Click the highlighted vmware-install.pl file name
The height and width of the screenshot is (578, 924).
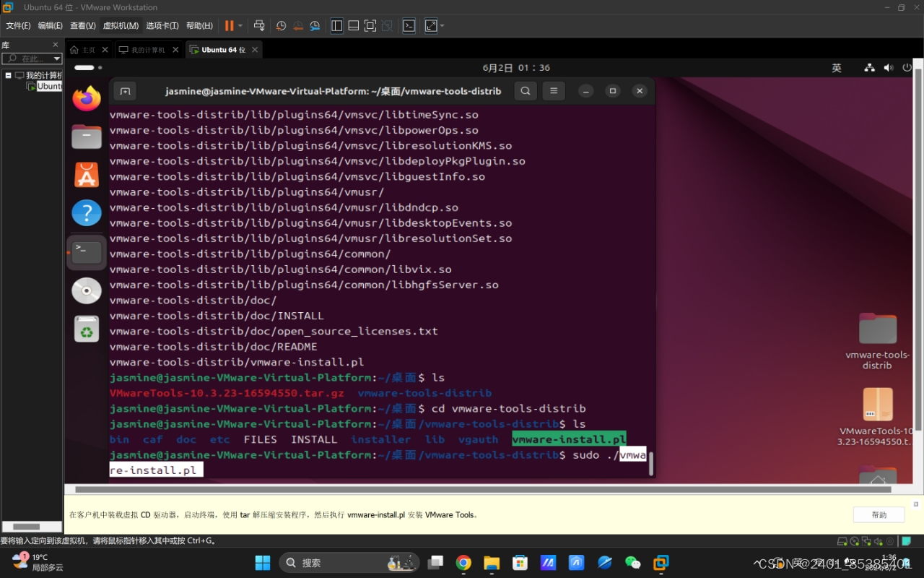(569, 439)
